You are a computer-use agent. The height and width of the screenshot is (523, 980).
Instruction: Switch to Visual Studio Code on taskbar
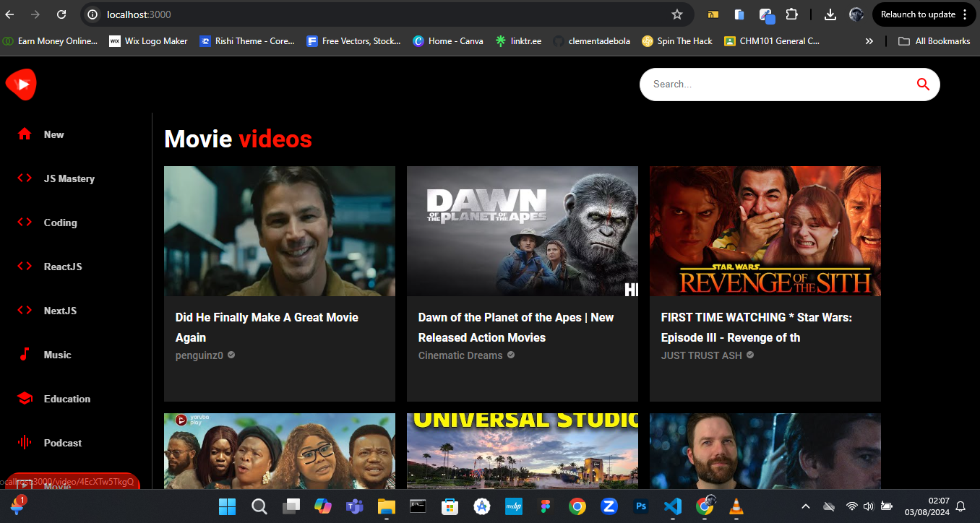click(672, 506)
